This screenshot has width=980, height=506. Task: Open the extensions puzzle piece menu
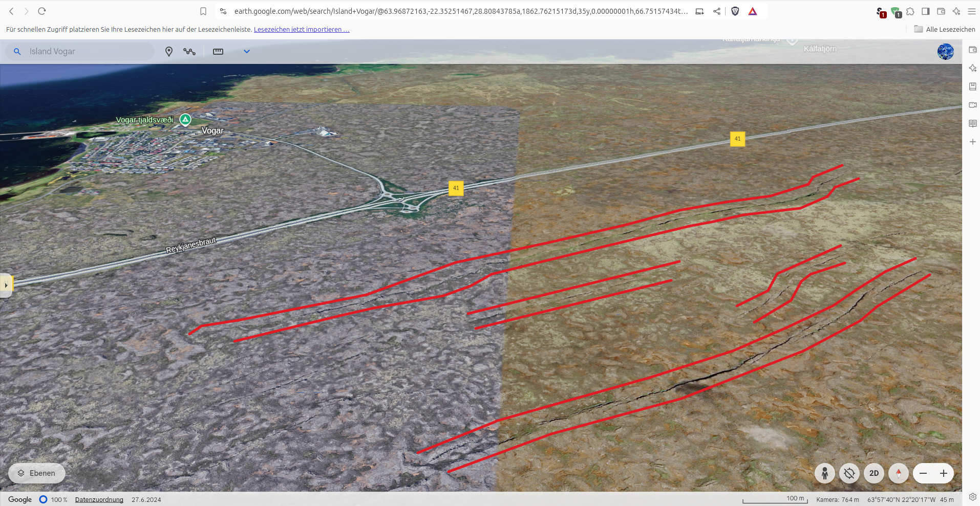pyautogui.click(x=910, y=11)
